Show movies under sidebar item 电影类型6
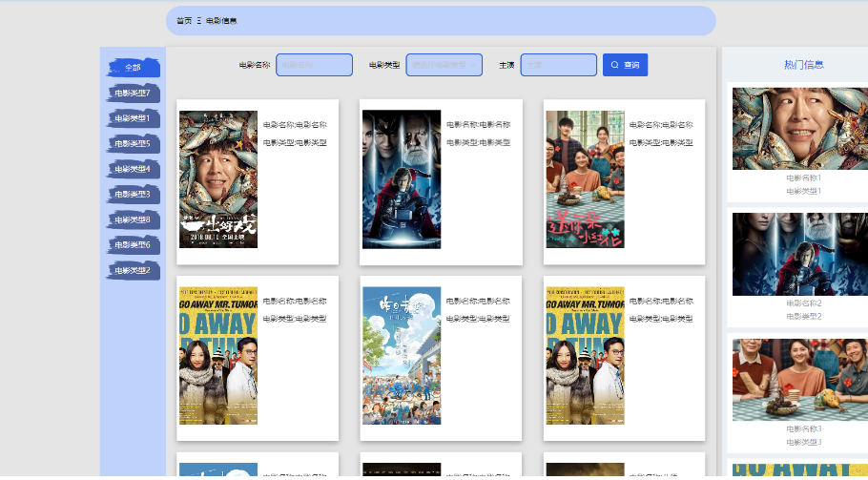 tap(133, 244)
